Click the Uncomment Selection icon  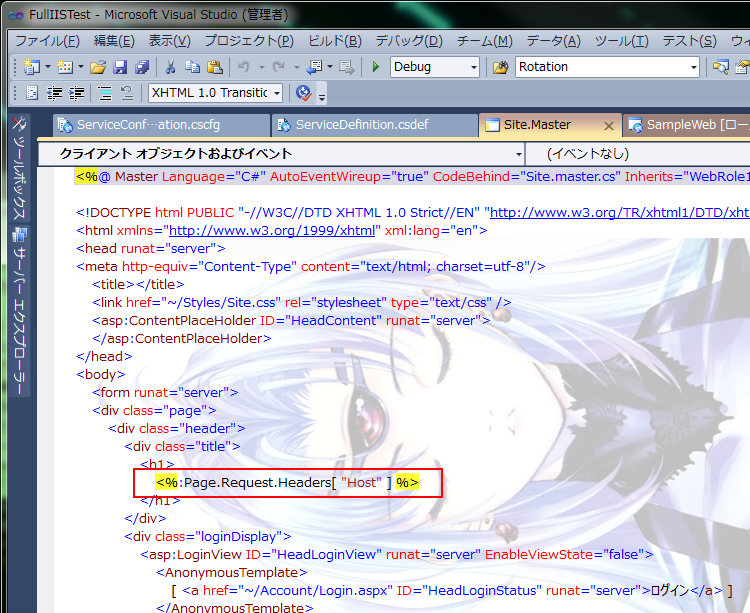tap(127, 93)
